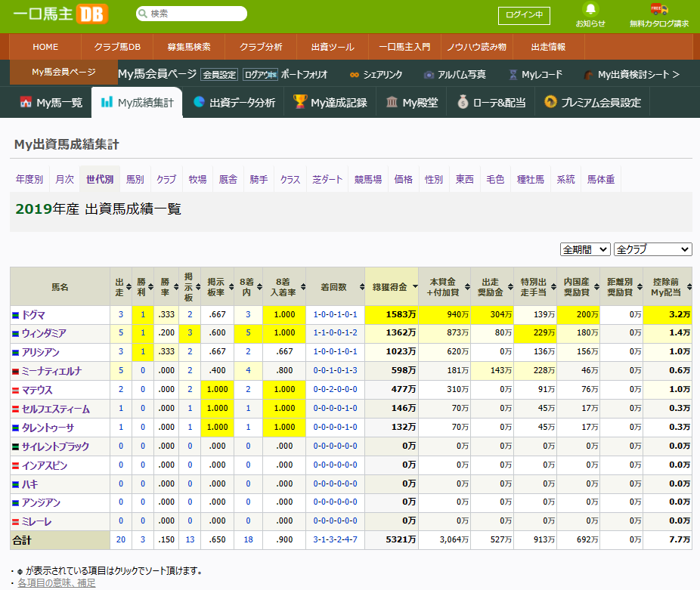Open horse page for アリシアン

click(41, 353)
